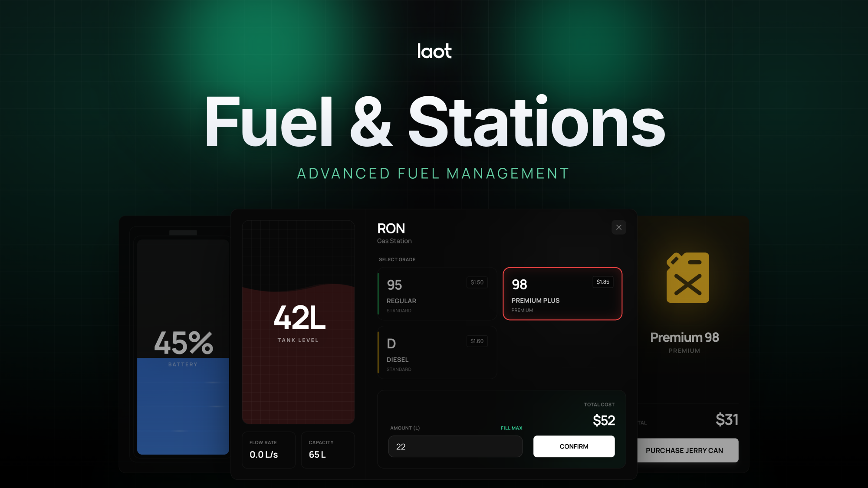The height and width of the screenshot is (488, 868).
Task: Click the yellow jerry can icon
Action: point(687,278)
